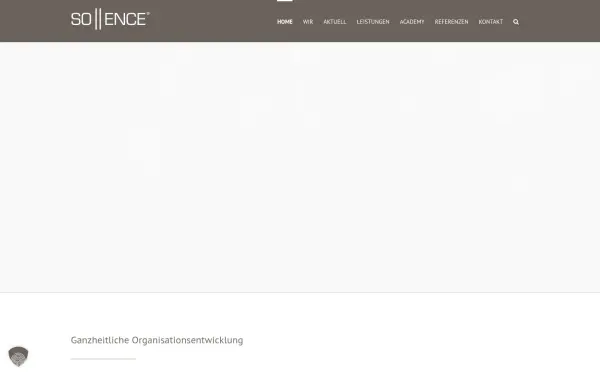The height and width of the screenshot is (375, 600).
Task: Open the WIR menu item
Action: [308, 22]
